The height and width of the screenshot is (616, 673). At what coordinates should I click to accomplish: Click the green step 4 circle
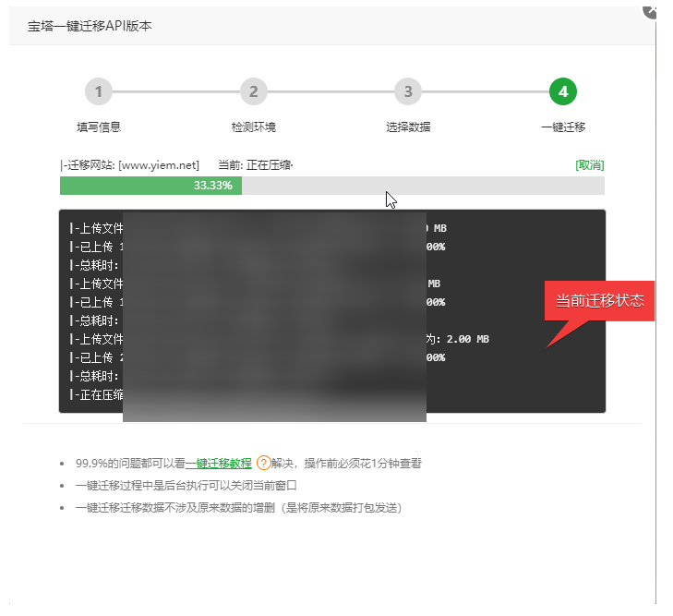[563, 91]
